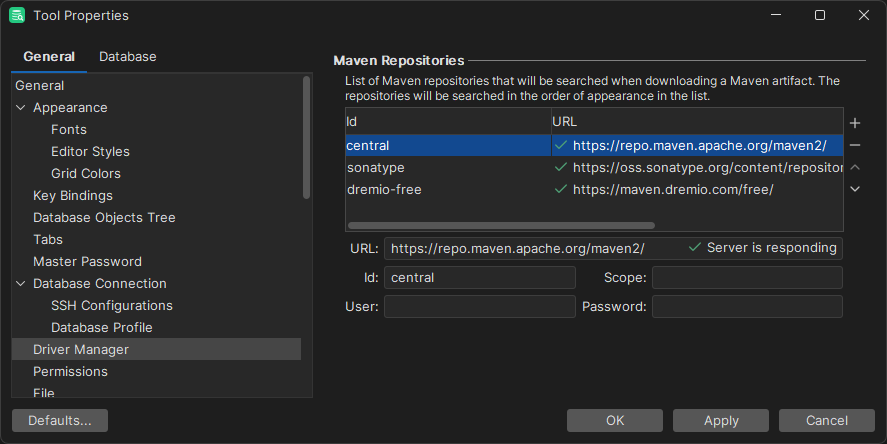Select Editor Styles in the tree
Image resolution: width=887 pixels, height=444 pixels.
(90, 152)
